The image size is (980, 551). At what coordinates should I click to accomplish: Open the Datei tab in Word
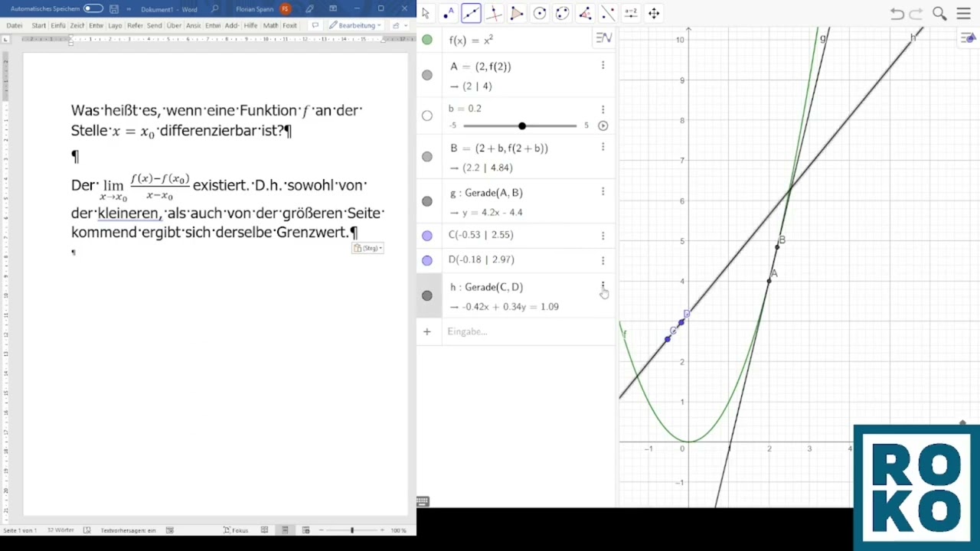tap(15, 25)
